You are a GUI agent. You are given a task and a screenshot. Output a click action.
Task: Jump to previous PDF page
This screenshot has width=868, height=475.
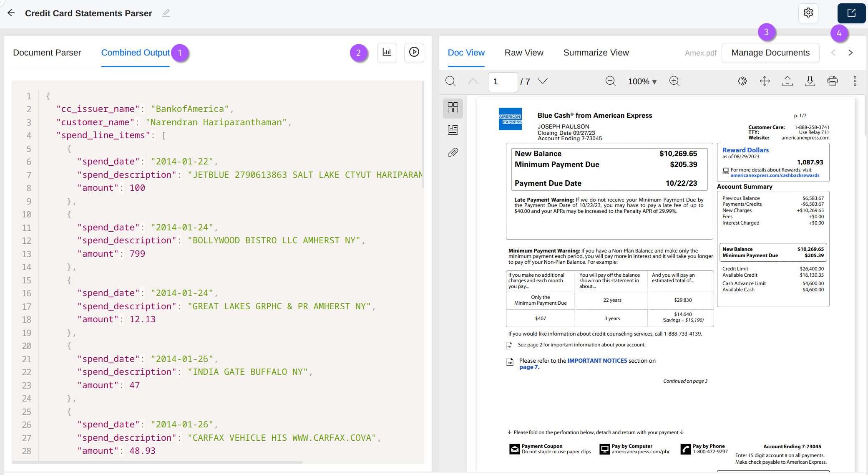473,81
